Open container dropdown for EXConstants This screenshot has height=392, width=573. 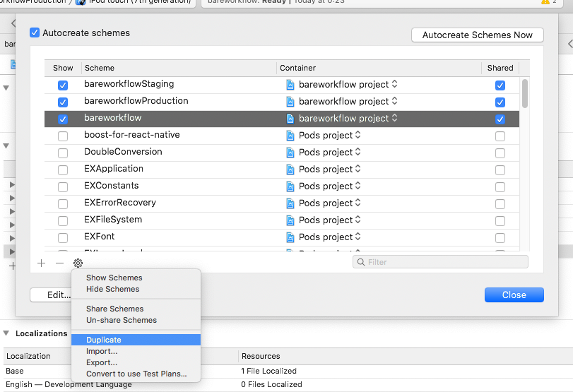(x=358, y=186)
